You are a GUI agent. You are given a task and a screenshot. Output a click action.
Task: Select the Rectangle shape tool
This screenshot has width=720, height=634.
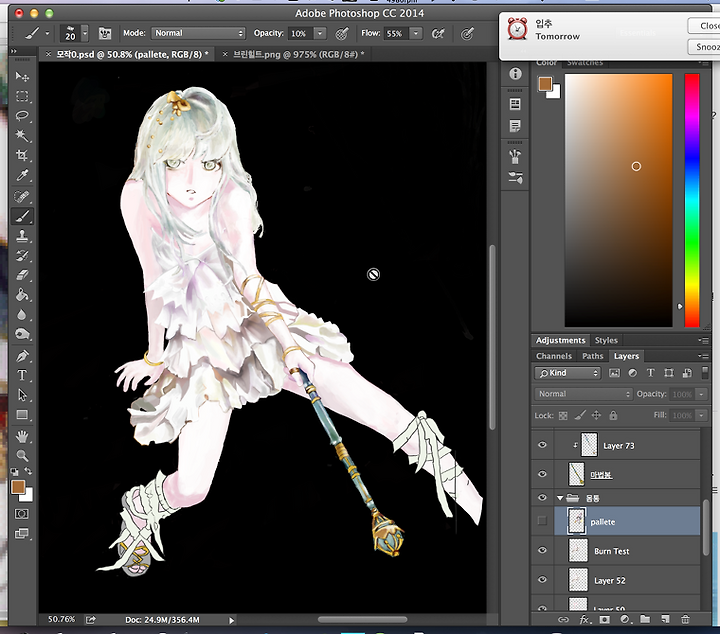click(x=22, y=415)
